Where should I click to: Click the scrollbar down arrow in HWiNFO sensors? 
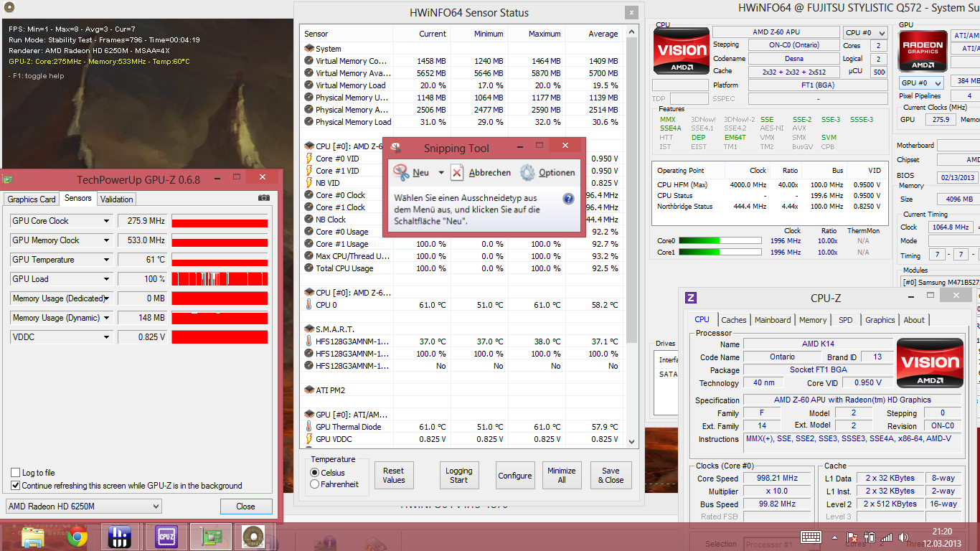[x=632, y=442]
